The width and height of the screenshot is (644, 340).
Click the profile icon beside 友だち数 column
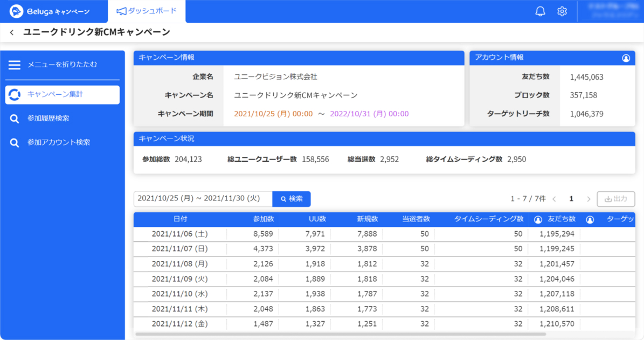point(538,219)
